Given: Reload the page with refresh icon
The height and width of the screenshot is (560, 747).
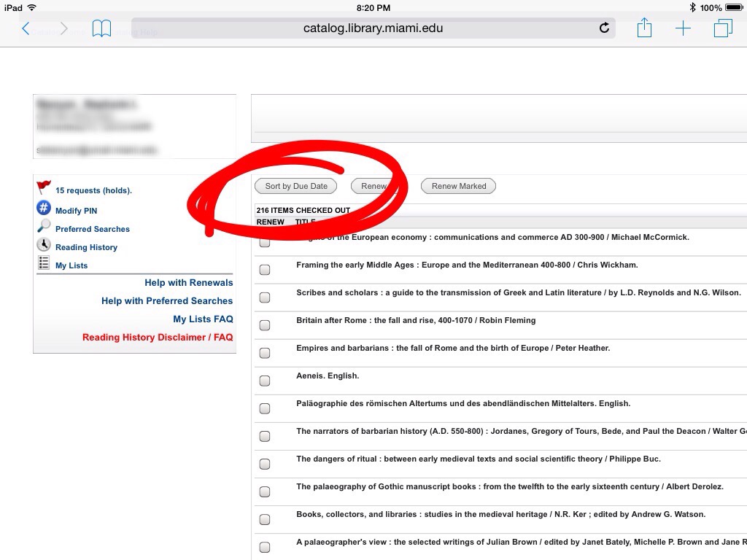Looking at the screenshot, I should [604, 28].
